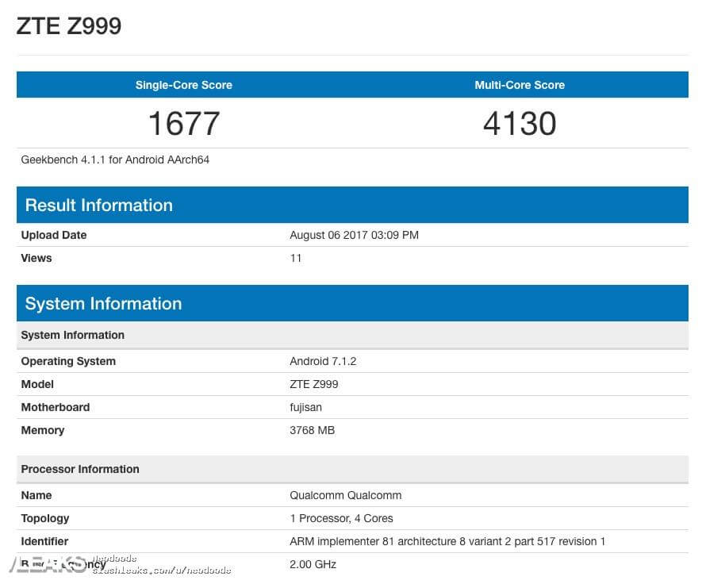Click the Upload Date value August 06 2017

point(354,235)
